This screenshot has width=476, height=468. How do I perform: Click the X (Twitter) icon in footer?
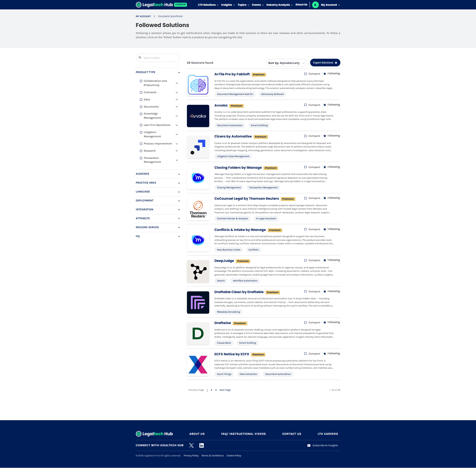click(191, 445)
